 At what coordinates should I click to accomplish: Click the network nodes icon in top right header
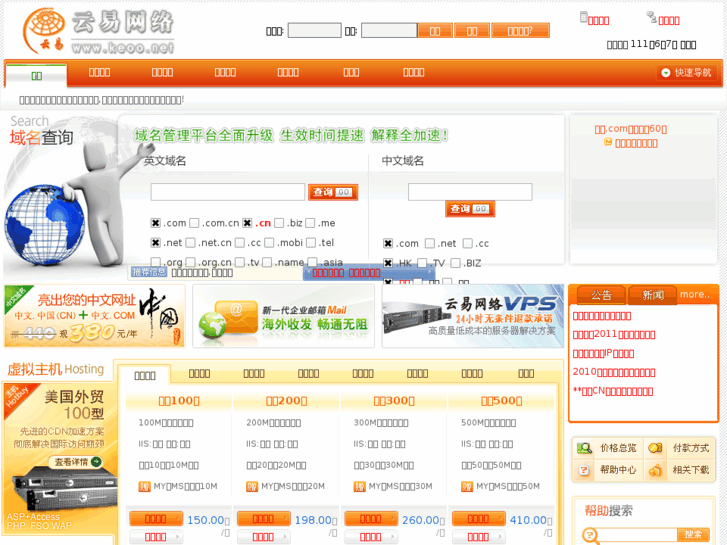click(651, 18)
